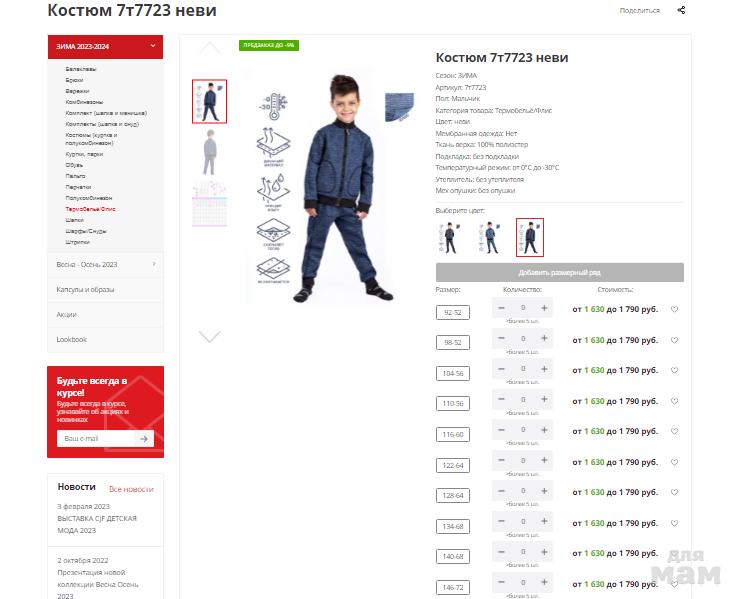
Task: Choose size 140-68 box
Action: pos(453,556)
